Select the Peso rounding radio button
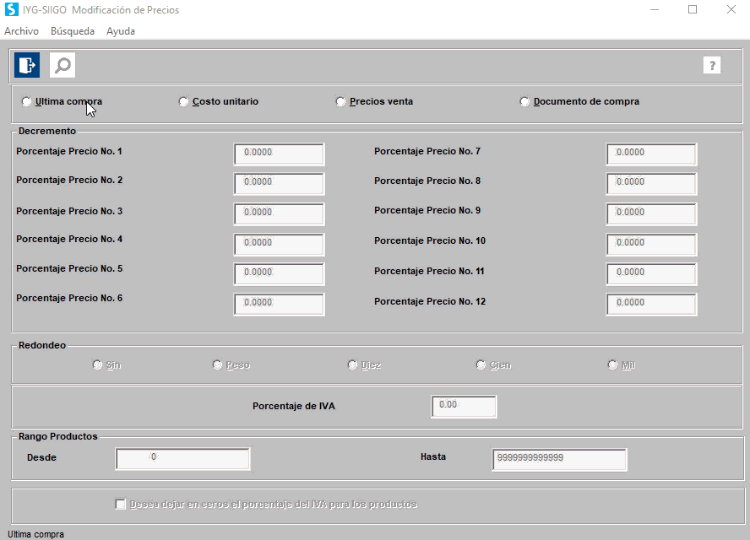 click(218, 365)
